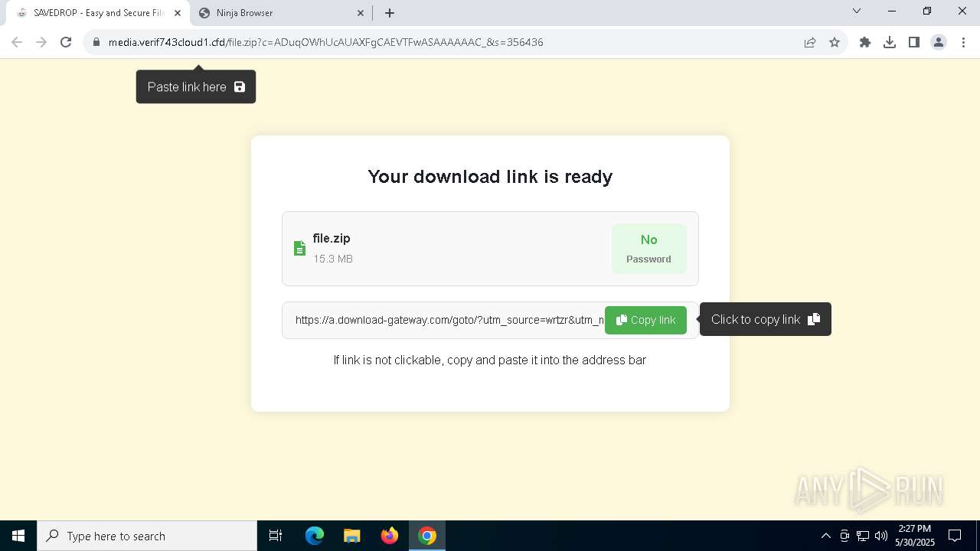Open the Chrome profile avatar
The width and height of the screenshot is (980, 551).
click(939, 42)
